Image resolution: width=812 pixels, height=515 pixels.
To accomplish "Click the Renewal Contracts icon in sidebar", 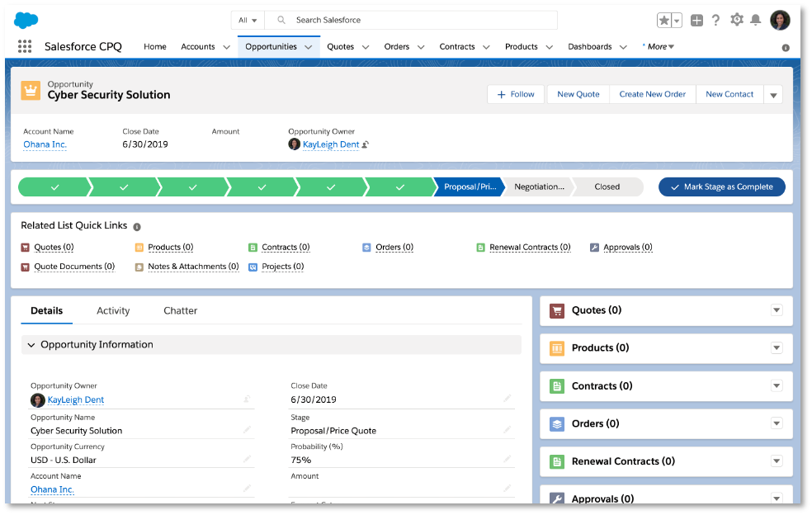I will (557, 461).
